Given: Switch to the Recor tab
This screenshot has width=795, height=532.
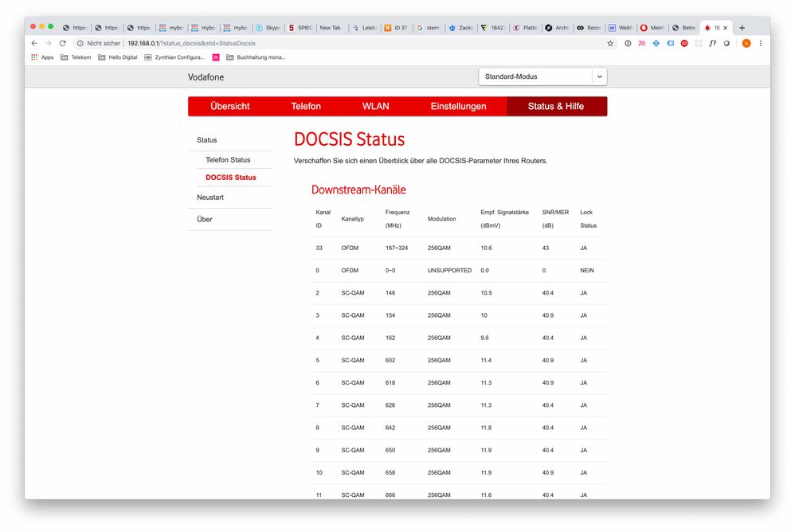Looking at the screenshot, I should point(589,28).
